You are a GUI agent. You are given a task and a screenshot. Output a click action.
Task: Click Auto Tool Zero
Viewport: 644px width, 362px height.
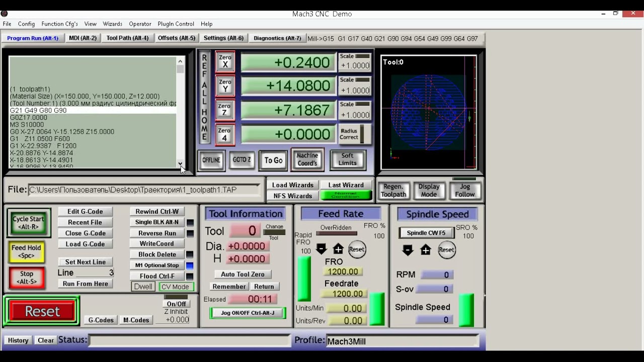243,274
